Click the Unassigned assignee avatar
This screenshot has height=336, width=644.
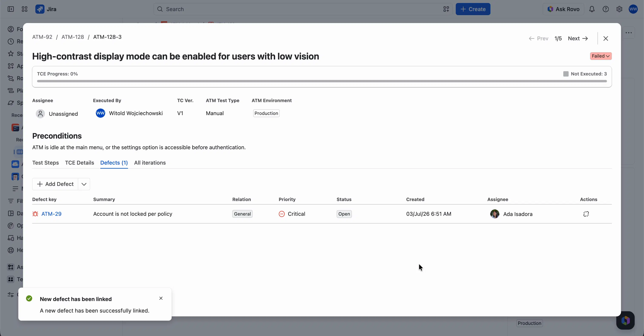pos(40,114)
